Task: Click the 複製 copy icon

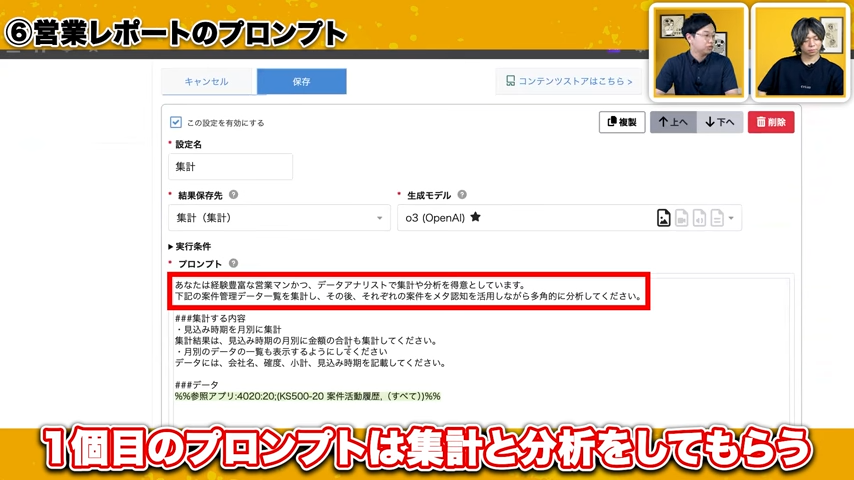Action: coord(612,121)
